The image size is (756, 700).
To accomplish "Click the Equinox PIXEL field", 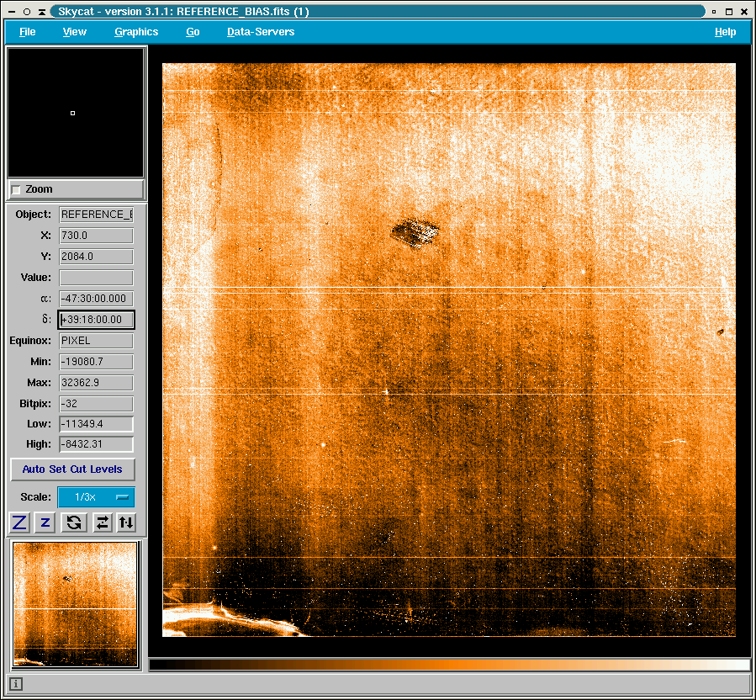I will click(x=96, y=341).
